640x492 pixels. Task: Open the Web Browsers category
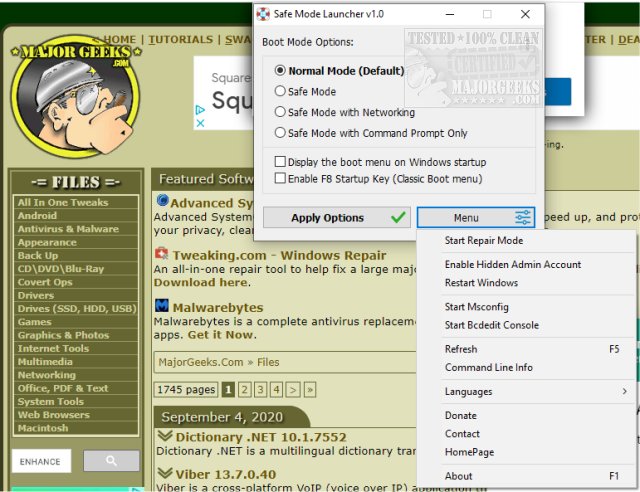click(x=76, y=415)
